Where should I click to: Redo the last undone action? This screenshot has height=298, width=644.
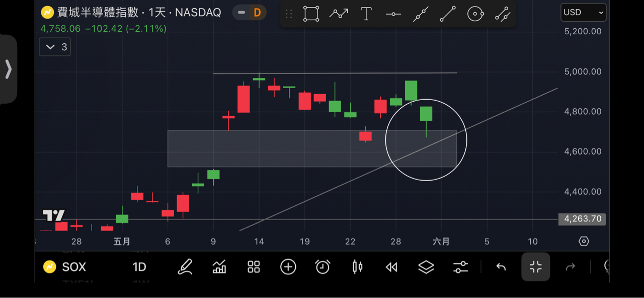571,267
